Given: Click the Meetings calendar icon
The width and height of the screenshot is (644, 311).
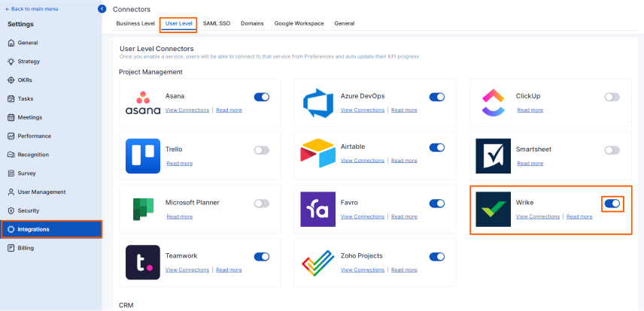Looking at the screenshot, I should (11, 117).
